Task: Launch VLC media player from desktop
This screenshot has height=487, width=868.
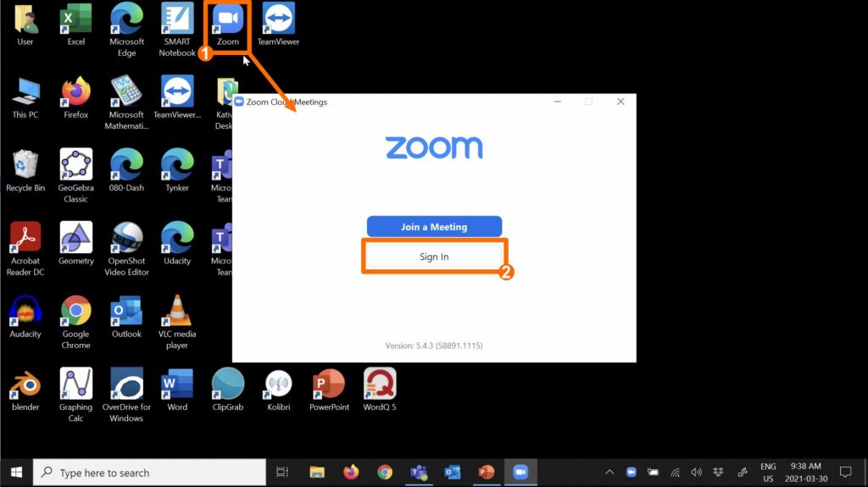Action: click(x=177, y=316)
